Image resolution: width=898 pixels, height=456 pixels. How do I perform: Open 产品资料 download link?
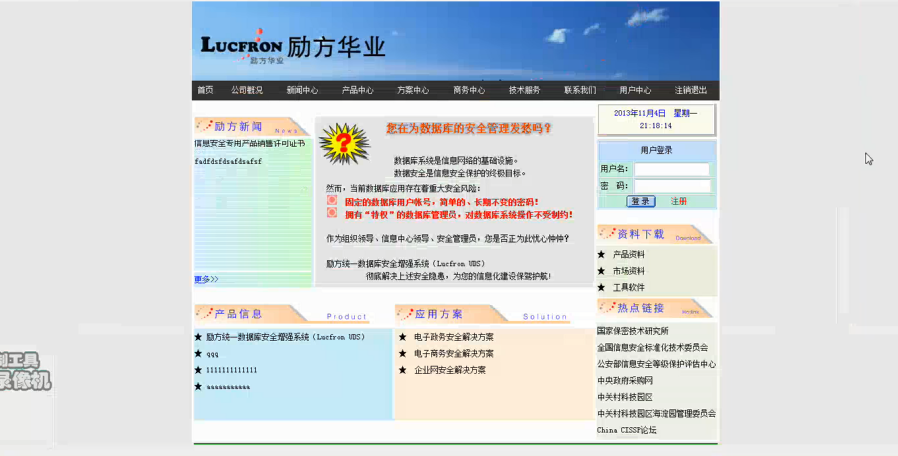[629, 254]
